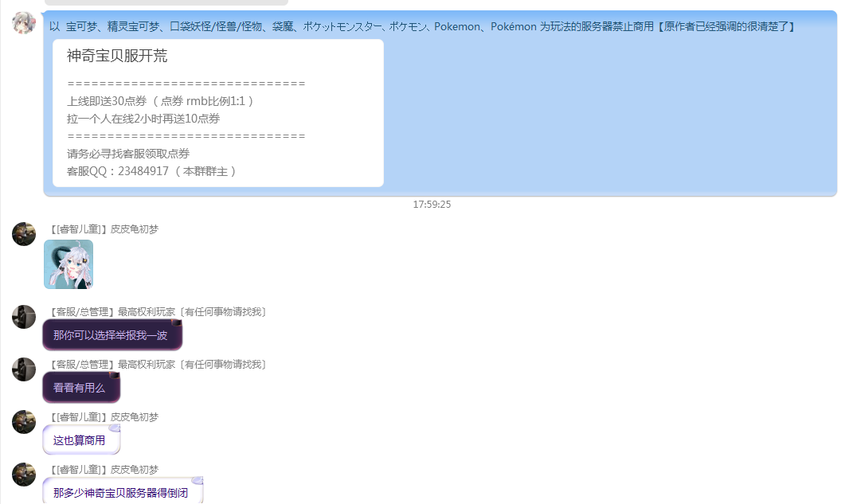The width and height of the screenshot is (853, 504).
Task: Click sender name above '那多少神奇宝贝服务器得倒闭'
Action: [104, 470]
